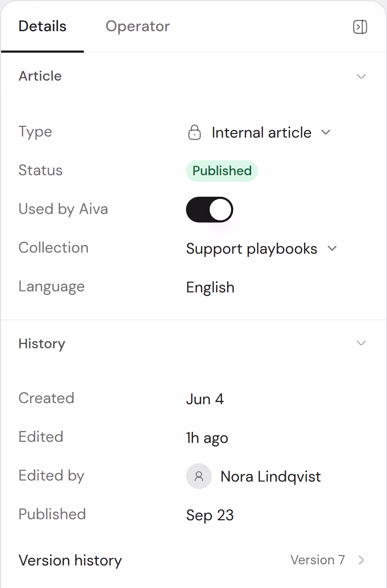Click the Status field label
Image resolution: width=387 pixels, height=588 pixels.
point(40,170)
